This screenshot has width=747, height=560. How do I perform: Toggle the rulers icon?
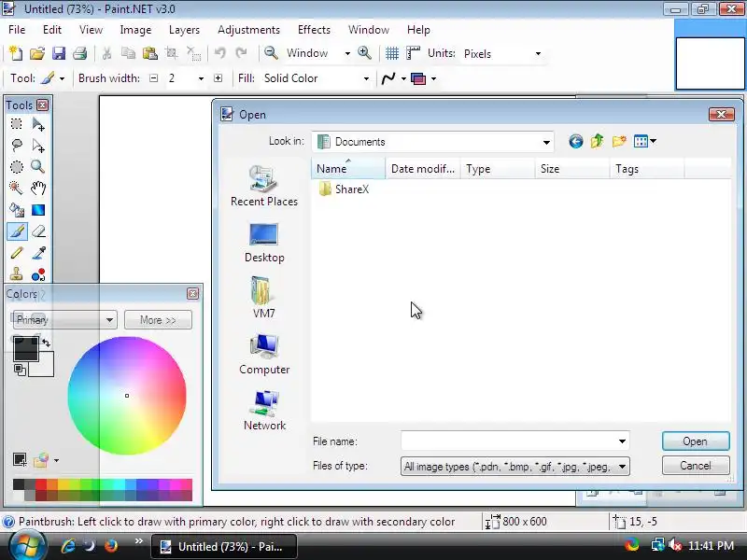pos(413,53)
